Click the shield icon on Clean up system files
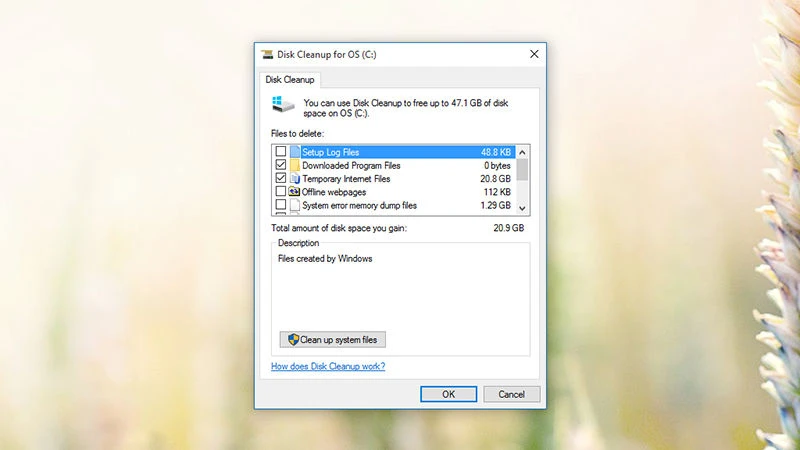Viewport: 800px width, 450px height. click(x=293, y=340)
